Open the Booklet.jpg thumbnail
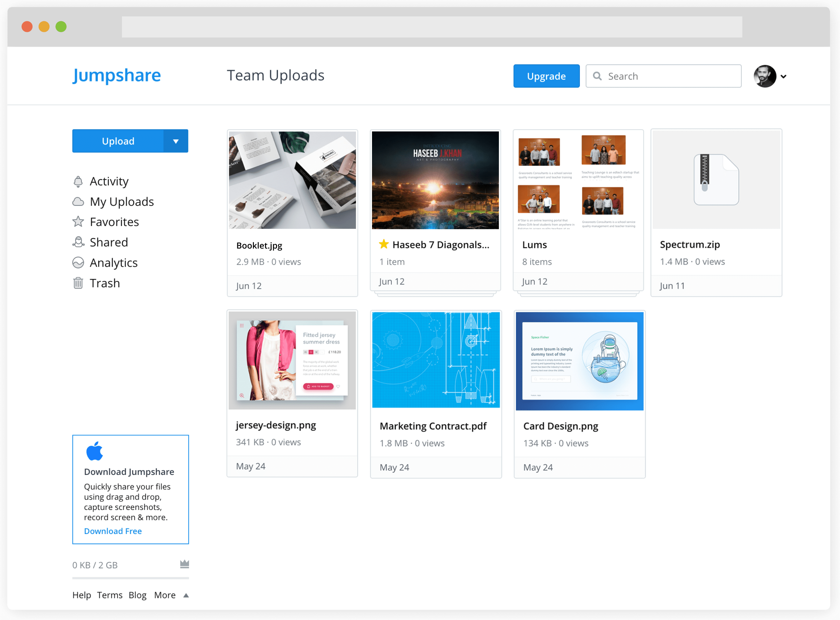Screen dimensions: 840x620 click(293, 180)
